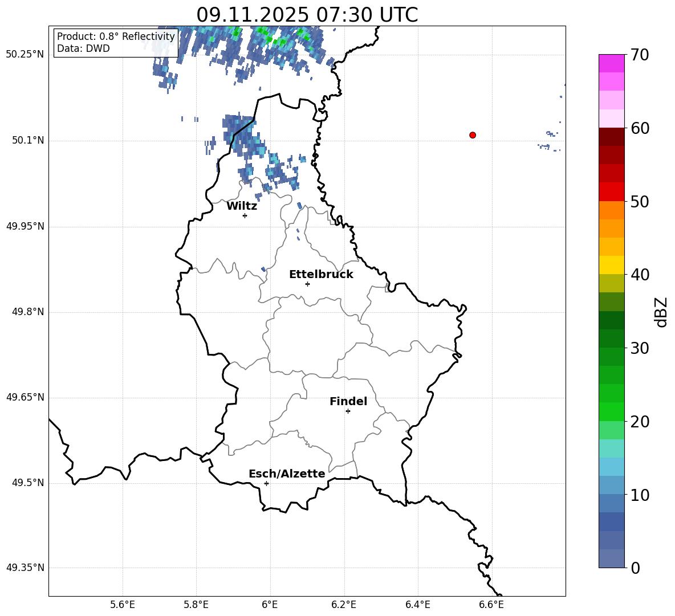Click the 50 value on the colorbar
The height and width of the screenshot is (616, 675).
click(x=640, y=202)
